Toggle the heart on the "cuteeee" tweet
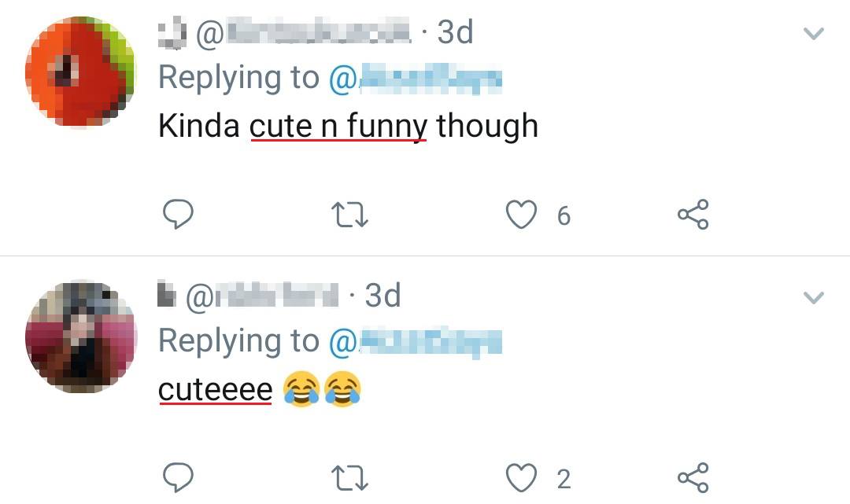This screenshot has width=850, height=504. click(521, 477)
